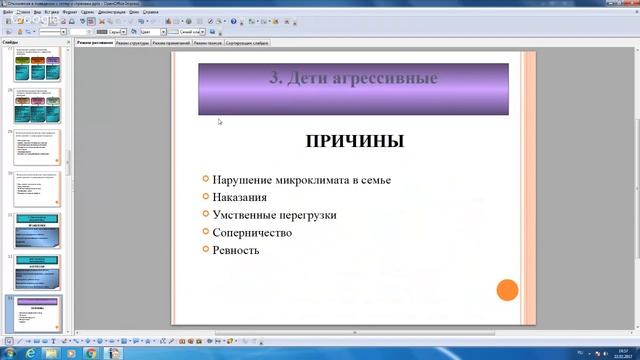Screen dimensions: 640x360
Task: Cut the selection with the scissors icon
Action: point(102,21)
